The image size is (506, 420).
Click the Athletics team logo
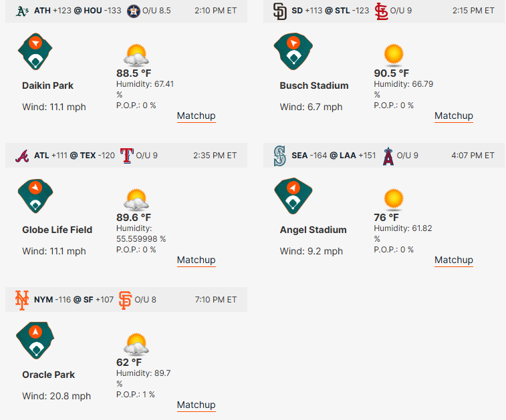(22, 11)
